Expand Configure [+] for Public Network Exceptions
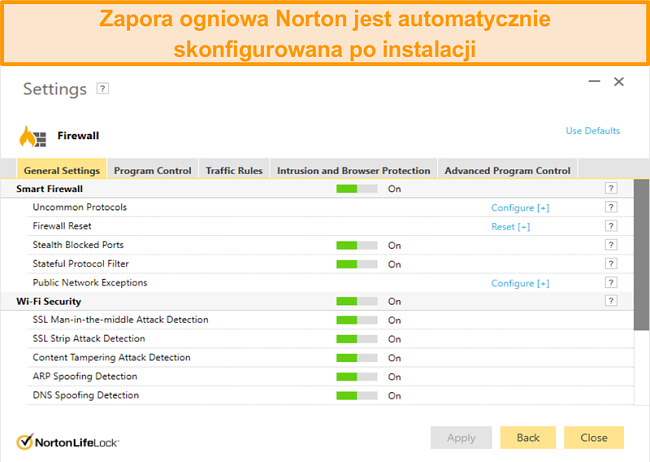 [x=520, y=283]
